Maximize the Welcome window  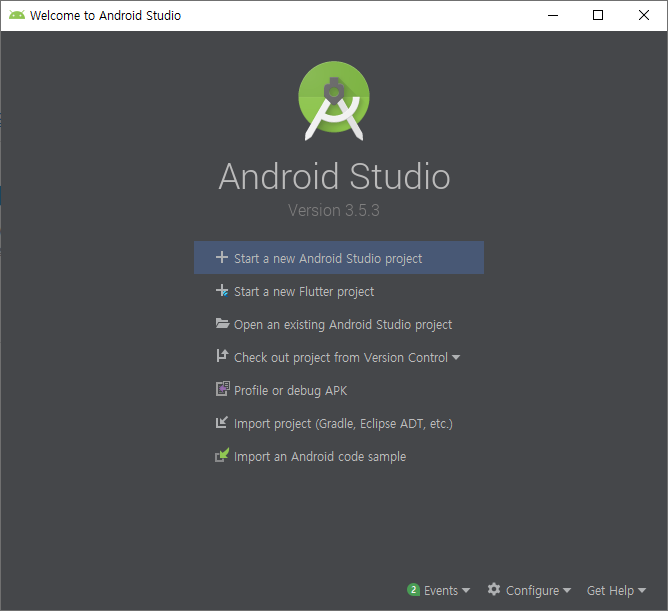(x=598, y=15)
